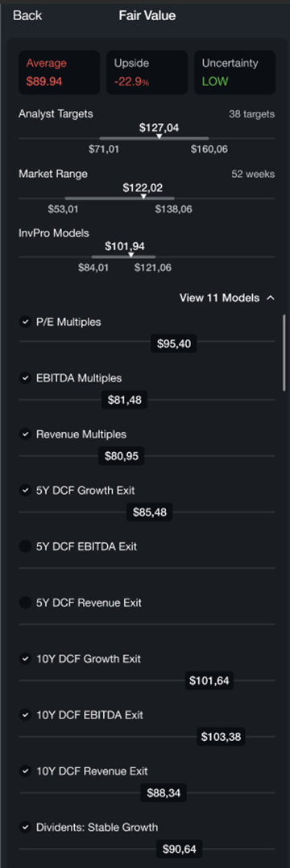Screen dimensions: 290x868
Task: Uncheck the 10Y DCF Growth Exit model
Action: tap(25, 659)
